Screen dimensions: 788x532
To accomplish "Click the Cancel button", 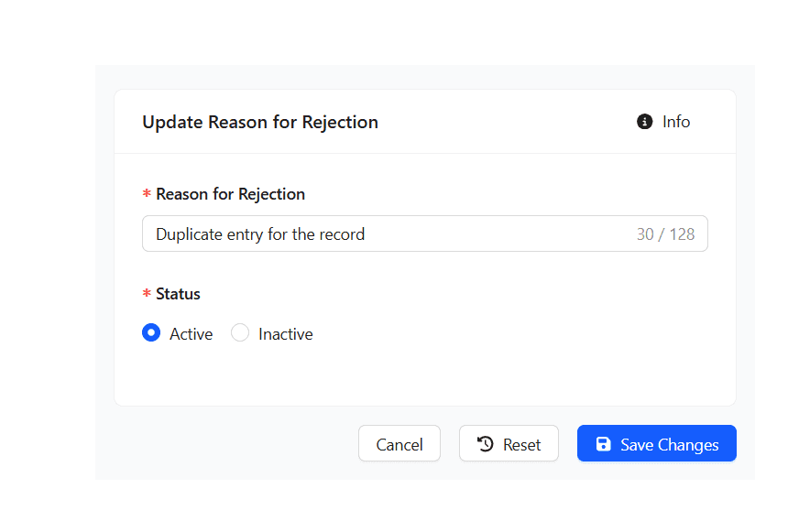I will (399, 443).
